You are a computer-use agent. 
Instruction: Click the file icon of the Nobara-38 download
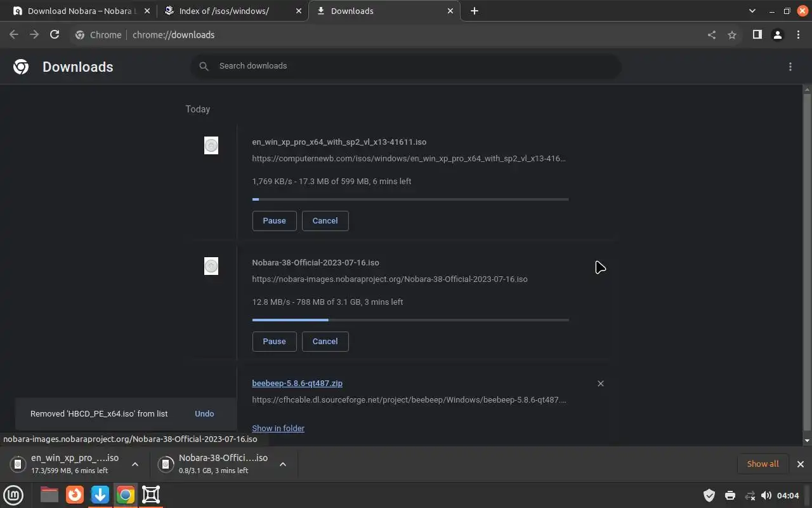(211, 266)
